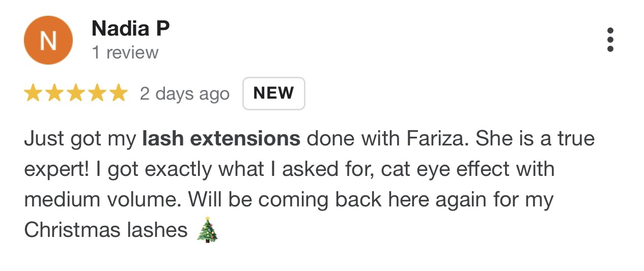
Task: Click the Christmas tree emoji
Action: point(207,230)
